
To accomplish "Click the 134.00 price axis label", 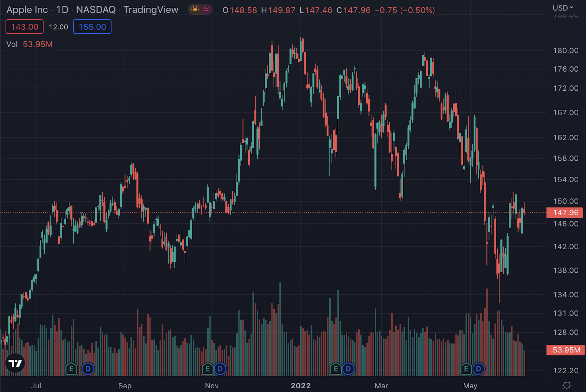I will click(566, 295).
